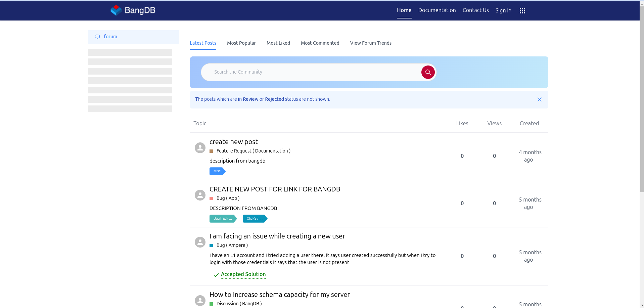Open the apps grid icon
The image size is (644, 308).
[x=522, y=11]
